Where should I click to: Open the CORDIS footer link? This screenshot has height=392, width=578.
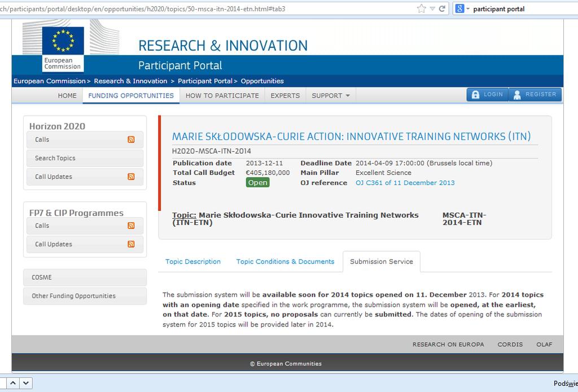[x=510, y=345]
